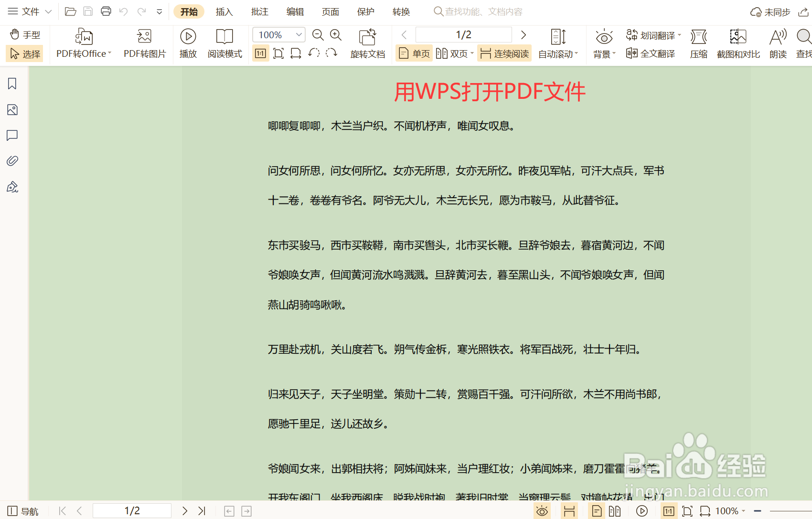This screenshot has width=812, height=519.
Task: Open the signature panel in sidebar
Action: pos(12,187)
